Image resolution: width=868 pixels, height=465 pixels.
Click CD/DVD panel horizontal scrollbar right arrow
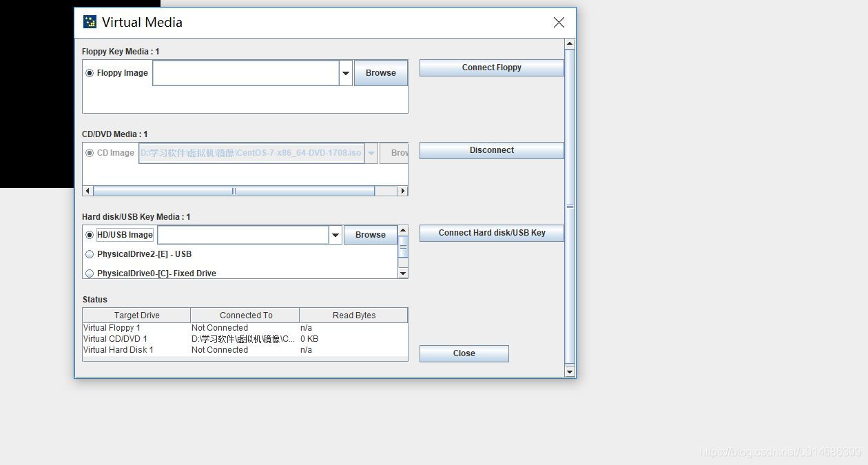coord(403,191)
